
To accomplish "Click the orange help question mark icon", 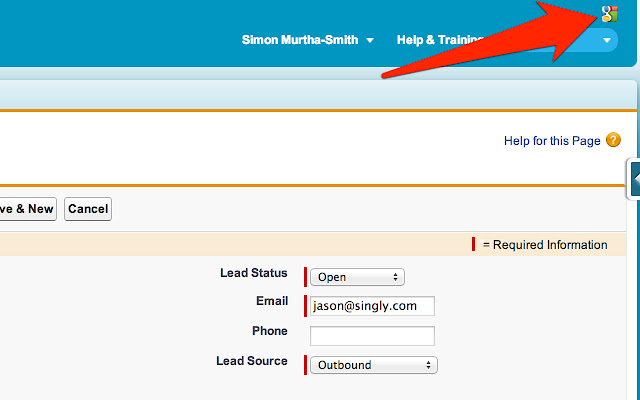I will 613,140.
